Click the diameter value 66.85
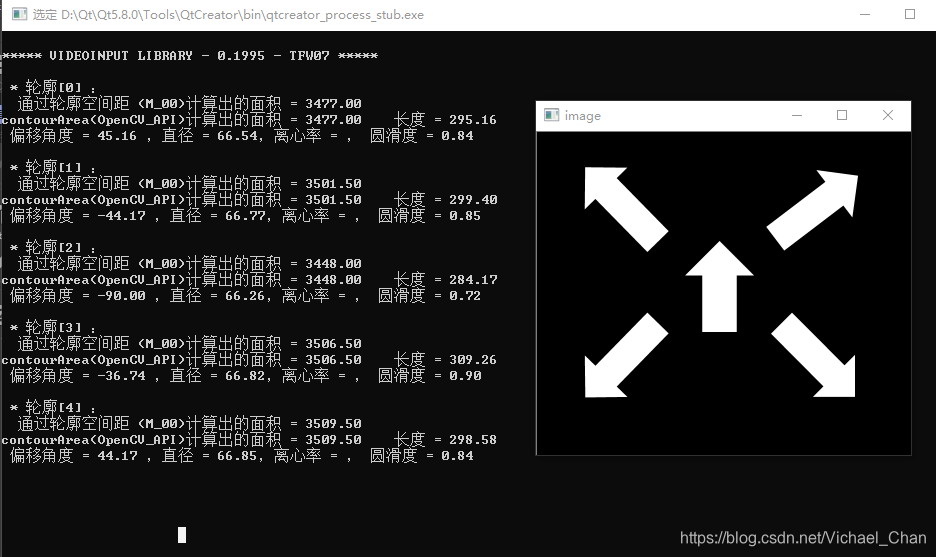936x557 pixels. (237, 456)
